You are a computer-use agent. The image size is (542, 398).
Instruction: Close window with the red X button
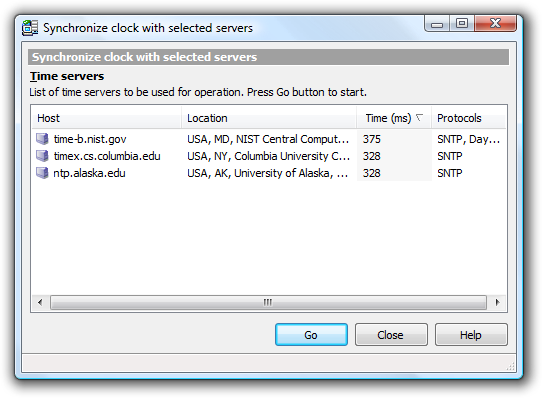point(495,24)
